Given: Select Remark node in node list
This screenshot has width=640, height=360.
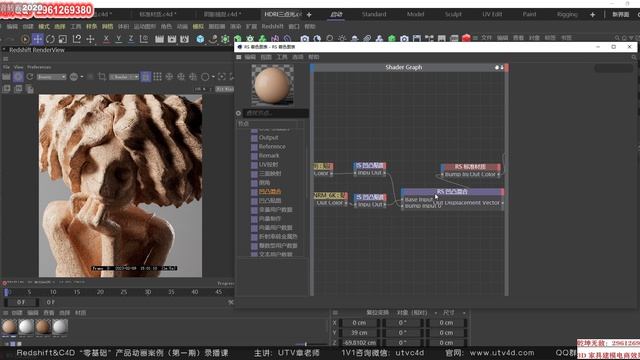Looking at the screenshot, I should [x=269, y=156].
